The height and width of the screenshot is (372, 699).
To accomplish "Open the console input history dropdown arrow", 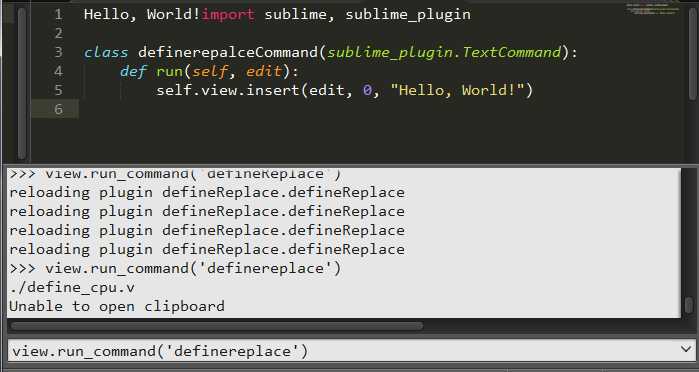I will 687,350.
